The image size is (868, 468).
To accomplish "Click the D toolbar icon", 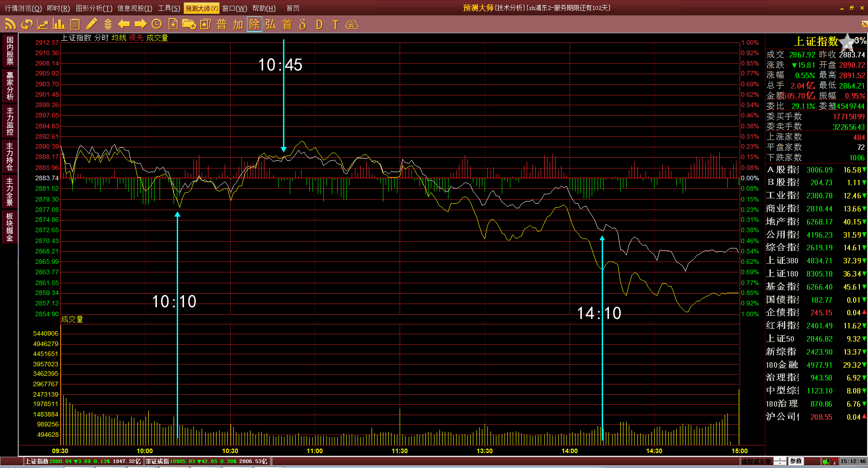I will tap(319, 24).
